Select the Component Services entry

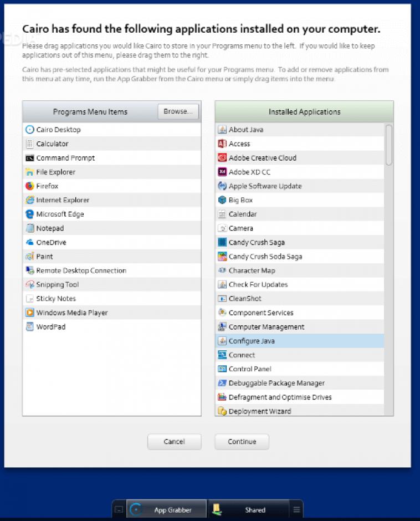tap(299, 313)
